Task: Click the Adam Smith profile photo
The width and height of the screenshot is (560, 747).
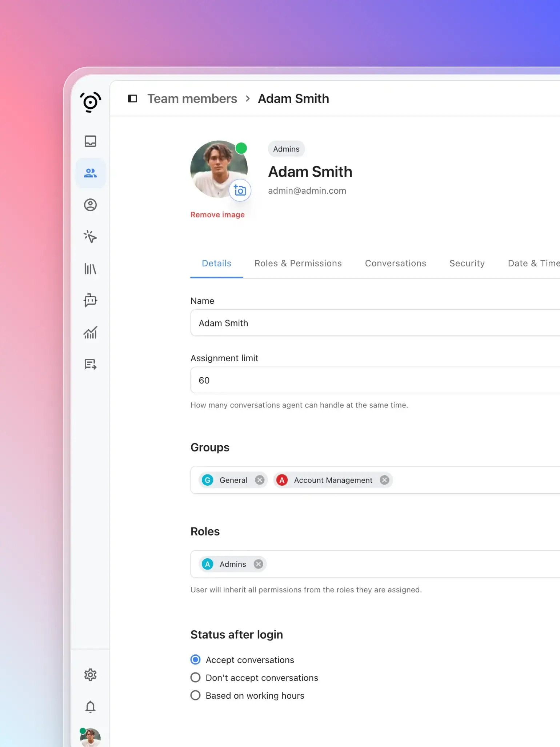Action: [x=219, y=169]
